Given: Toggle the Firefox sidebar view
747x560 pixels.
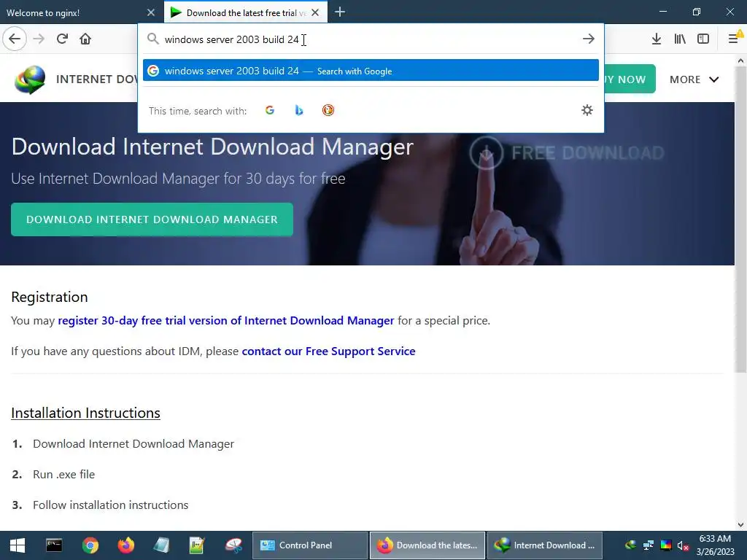Looking at the screenshot, I should point(703,39).
